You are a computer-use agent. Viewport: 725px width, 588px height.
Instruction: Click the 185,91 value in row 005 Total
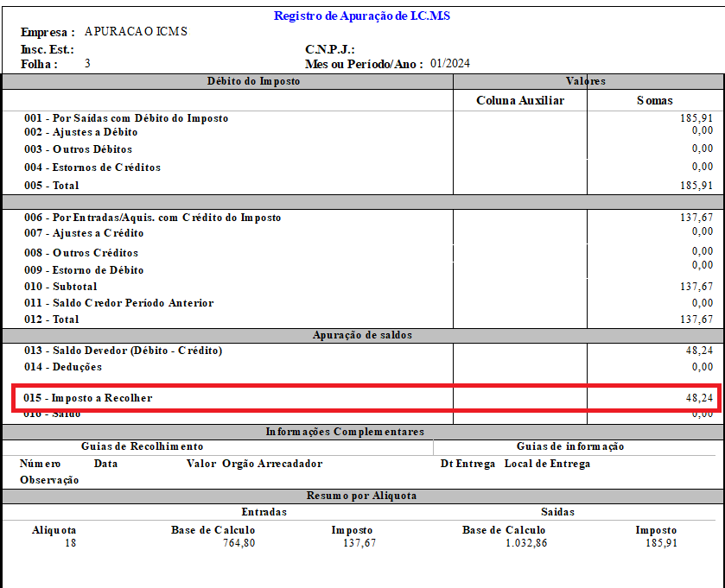click(x=696, y=186)
